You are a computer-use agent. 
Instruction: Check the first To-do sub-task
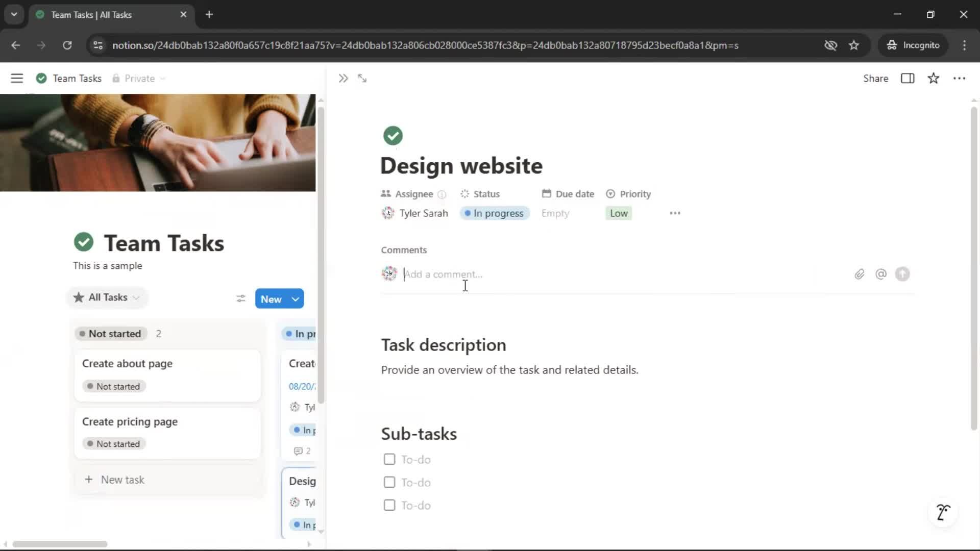(x=389, y=459)
